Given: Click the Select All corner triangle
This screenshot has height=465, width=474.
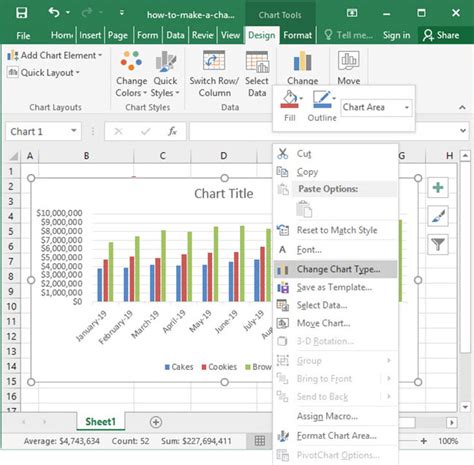Looking at the screenshot, I should click(x=13, y=156).
